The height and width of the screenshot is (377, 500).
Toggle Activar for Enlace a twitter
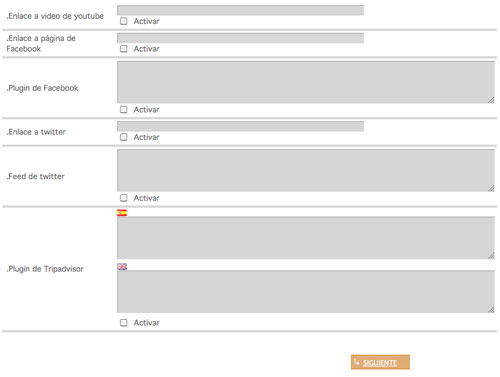pos(124,137)
